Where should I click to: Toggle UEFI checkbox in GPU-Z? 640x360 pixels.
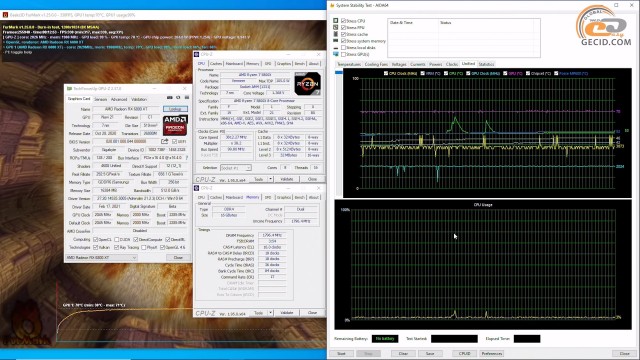click(174, 141)
